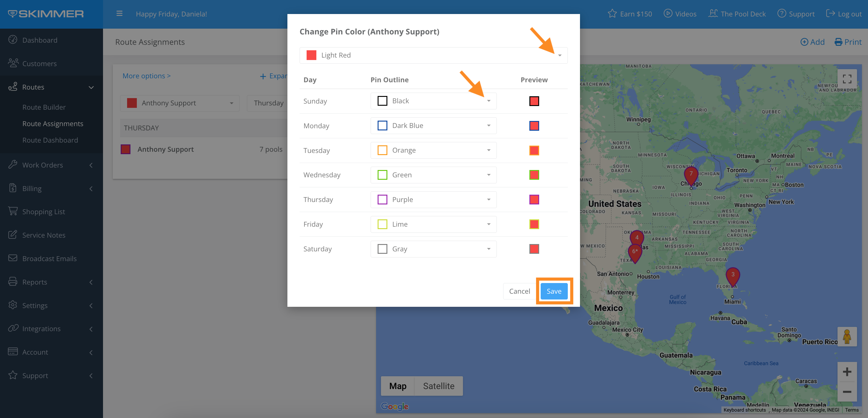Click Anthony Support row color swatch
Screen dimensions: 868x418
[x=125, y=149]
